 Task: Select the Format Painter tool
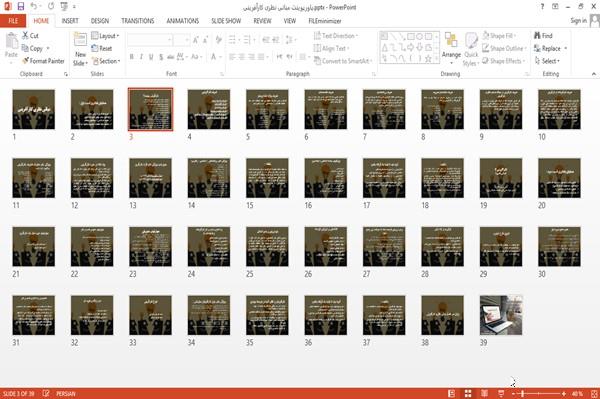(43, 61)
